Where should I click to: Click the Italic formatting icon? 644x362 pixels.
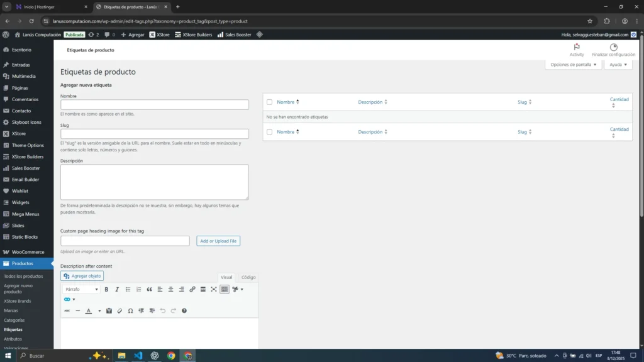coord(117,289)
